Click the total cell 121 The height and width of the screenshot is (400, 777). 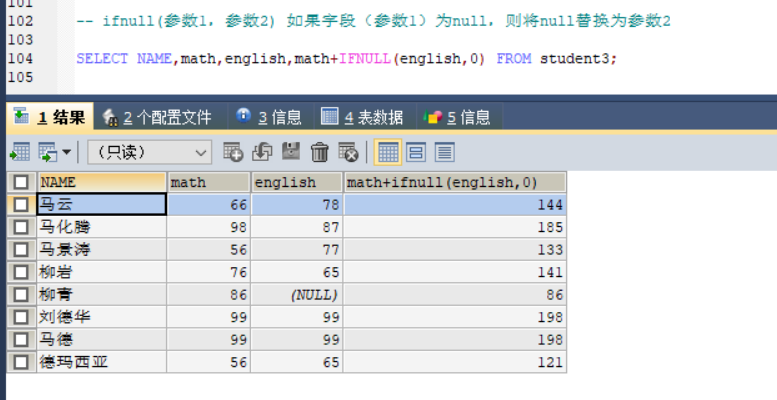455,362
